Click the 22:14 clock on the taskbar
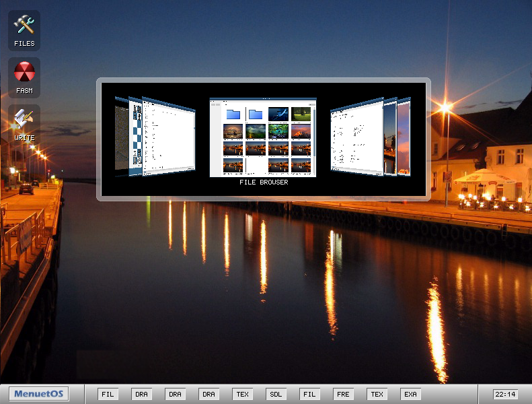532x404 pixels. [505, 395]
